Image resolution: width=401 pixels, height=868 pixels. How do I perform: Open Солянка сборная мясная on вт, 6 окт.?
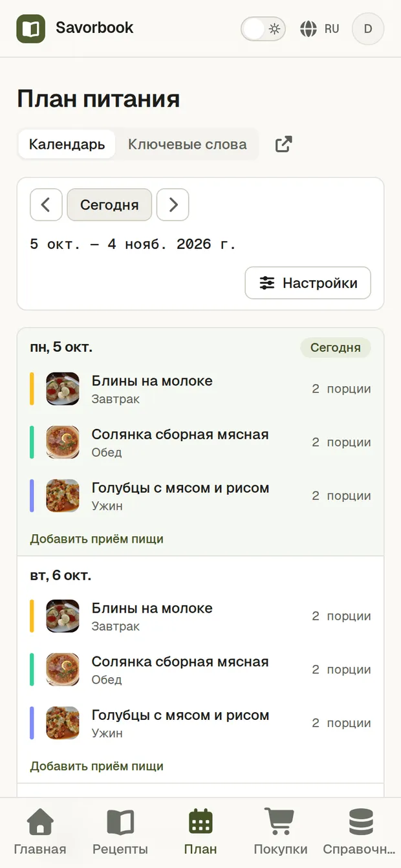(x=180, y=662)
